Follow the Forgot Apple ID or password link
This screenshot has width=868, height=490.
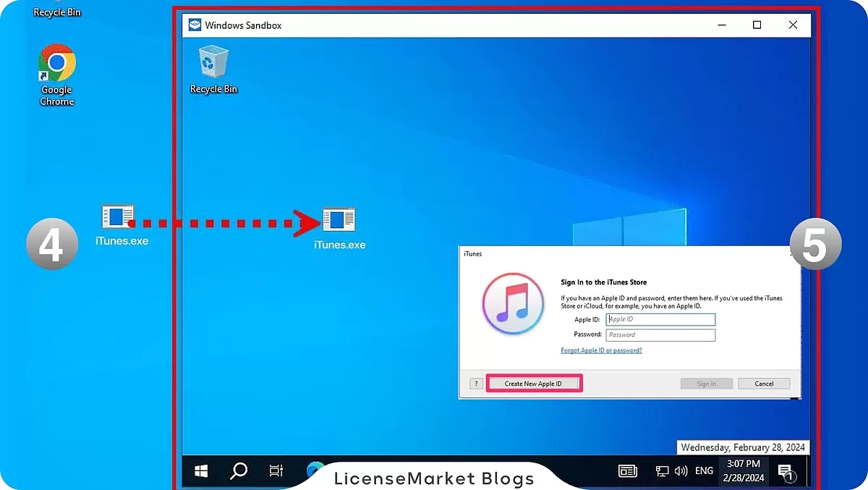(601, 350)
